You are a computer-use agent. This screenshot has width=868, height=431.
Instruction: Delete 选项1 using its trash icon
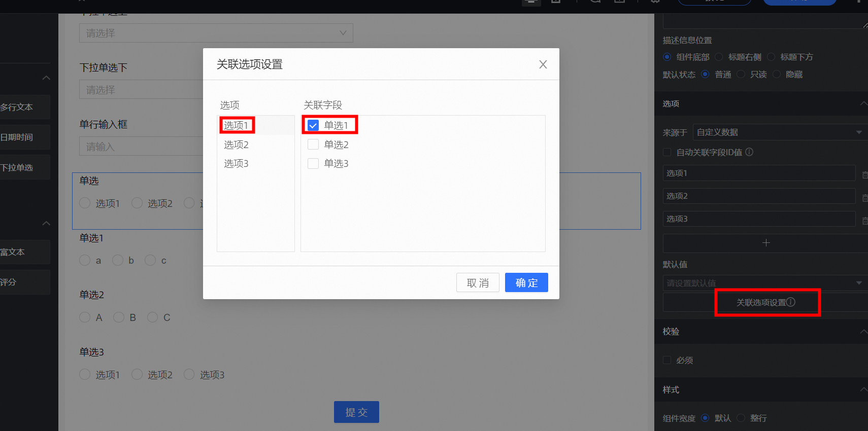865,175
